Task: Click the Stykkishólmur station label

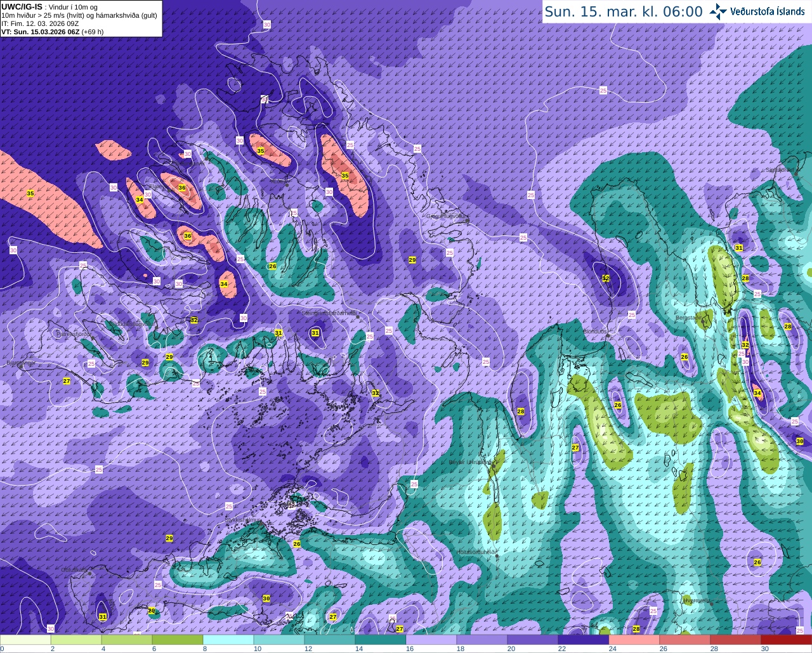Action: tap(243, 520)
